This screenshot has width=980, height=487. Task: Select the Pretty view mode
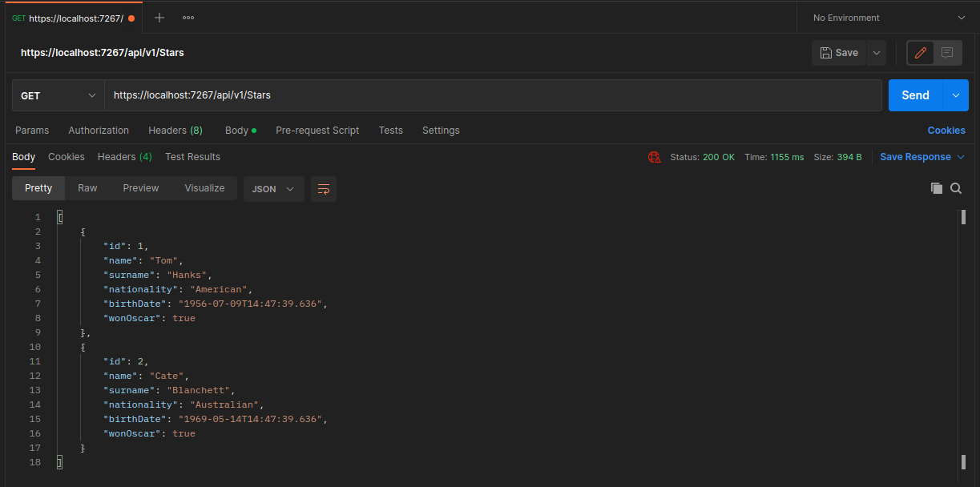38,188
